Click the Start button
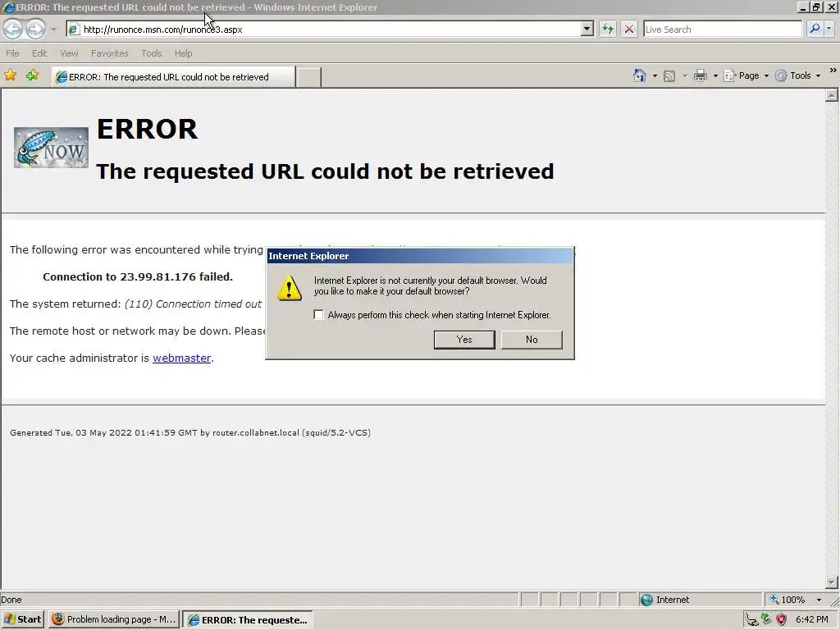 pos(22,619)
